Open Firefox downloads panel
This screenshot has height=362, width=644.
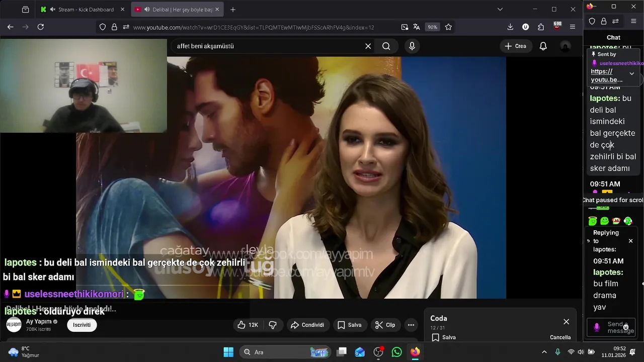pos(510,27)
